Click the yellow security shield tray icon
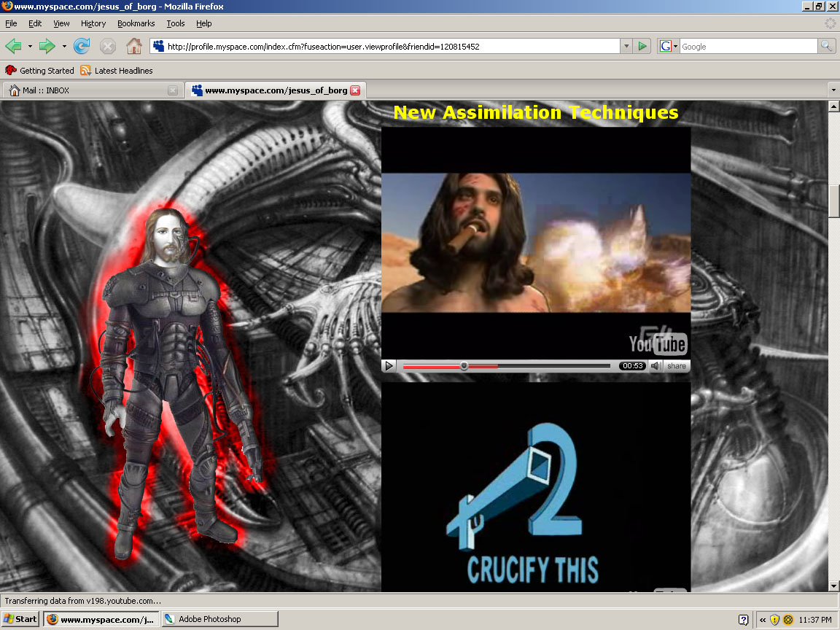This screenshot has width=840, height=630. pyautogui.click(x=774, y=620)
